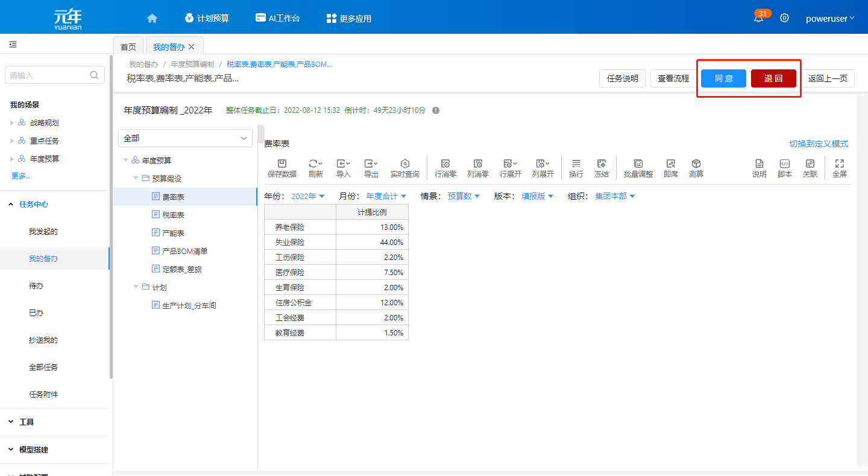Open the 年份 2022年 dropdown
This screenshot has width=868, height=476.
(x=307, y=196)
